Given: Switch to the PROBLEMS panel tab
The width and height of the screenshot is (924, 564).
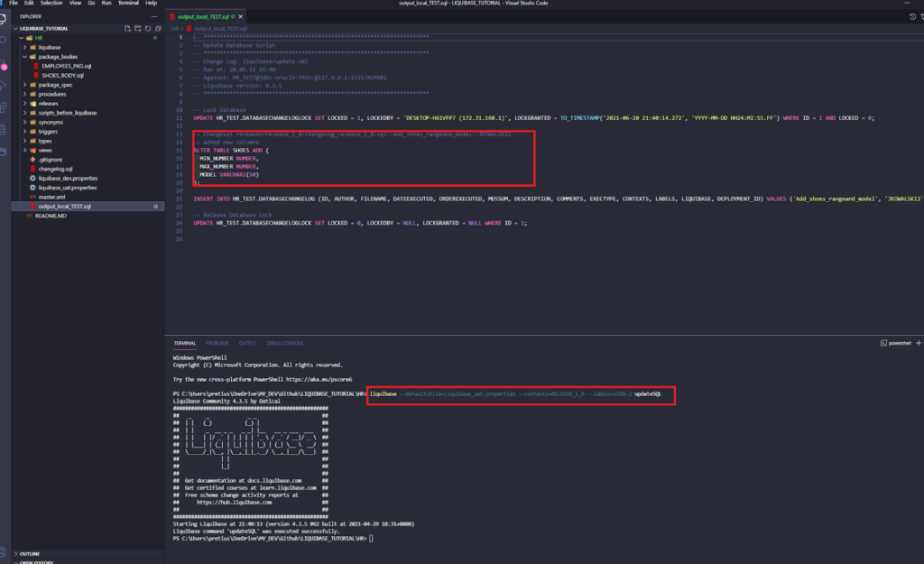Looking at the screenshot, I should (217, 343).
